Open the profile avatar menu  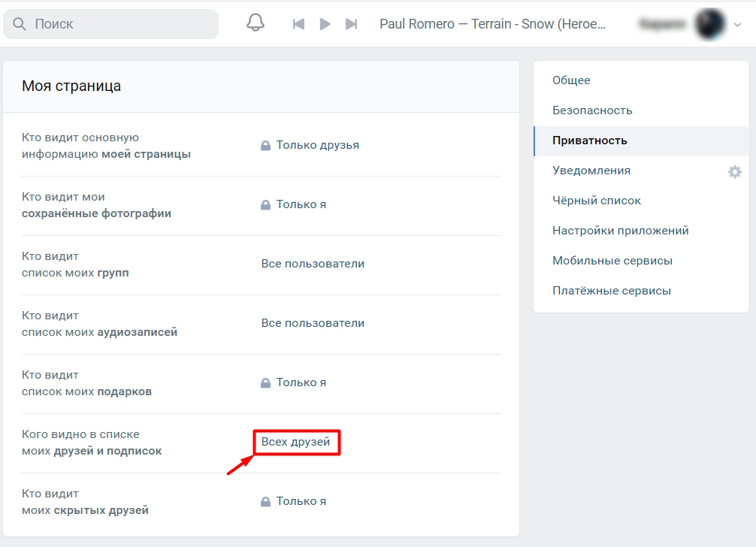click(x=710, y=23)
